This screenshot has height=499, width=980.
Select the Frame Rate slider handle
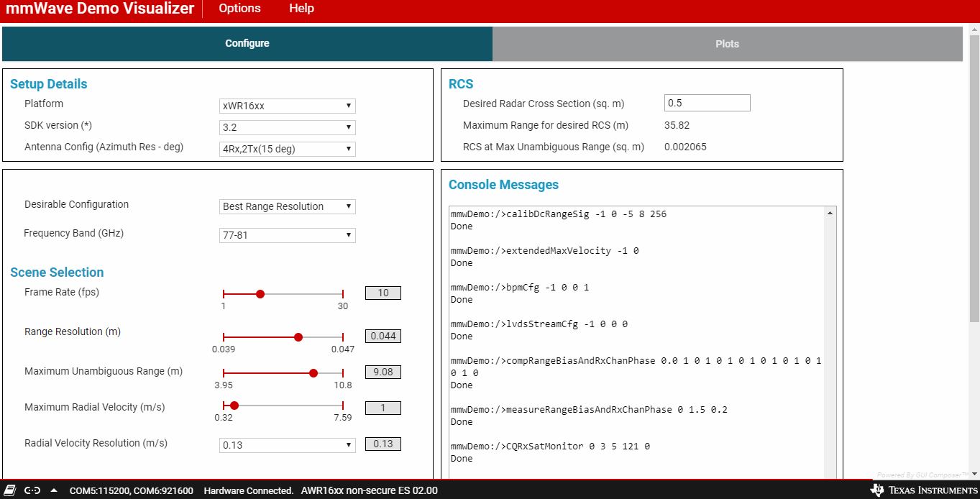tap(260, 293)
